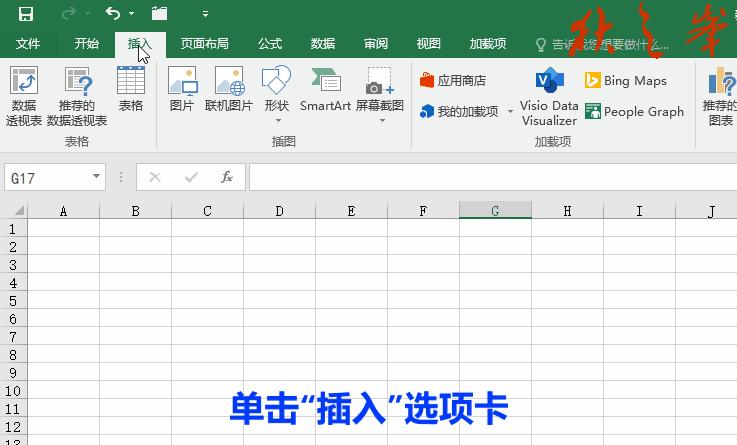Switch to the 开始 tab

86,44
